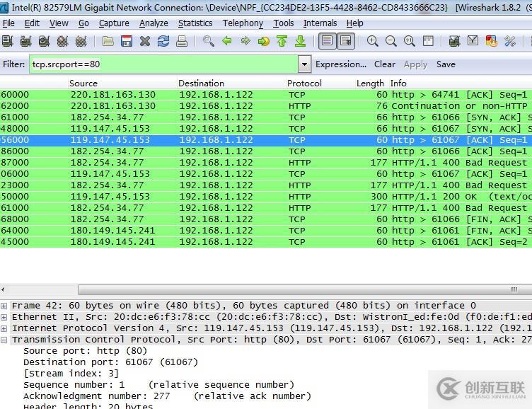
Task: Open the Capture menu
Action: [x=114, y=23]
